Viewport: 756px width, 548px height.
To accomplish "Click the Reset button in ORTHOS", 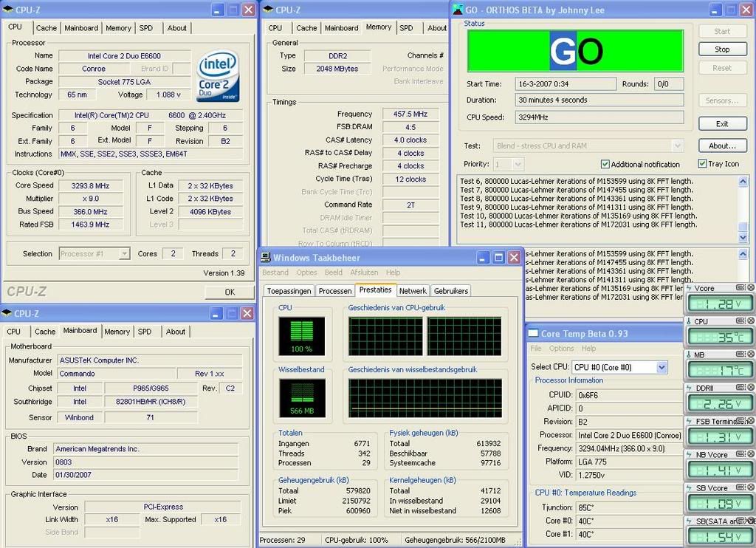I will tap(722, 68).
